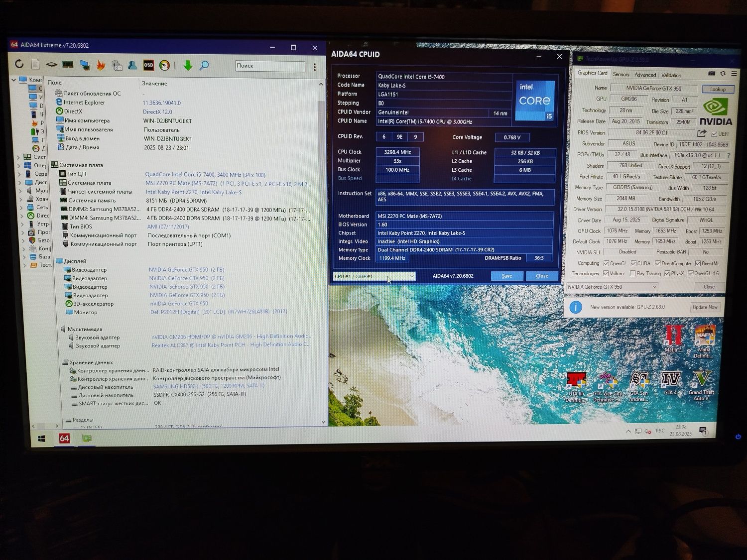Expand the Опер tree node arrow
Image resolution: width=747 pixels, height=560 pixels.
pyautogui.click(x=19, y=165)
